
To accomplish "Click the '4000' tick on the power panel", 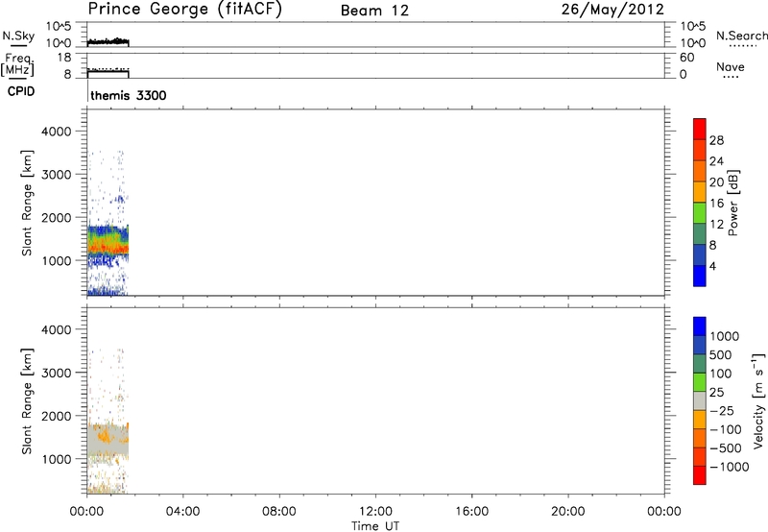I will [57, 132].
